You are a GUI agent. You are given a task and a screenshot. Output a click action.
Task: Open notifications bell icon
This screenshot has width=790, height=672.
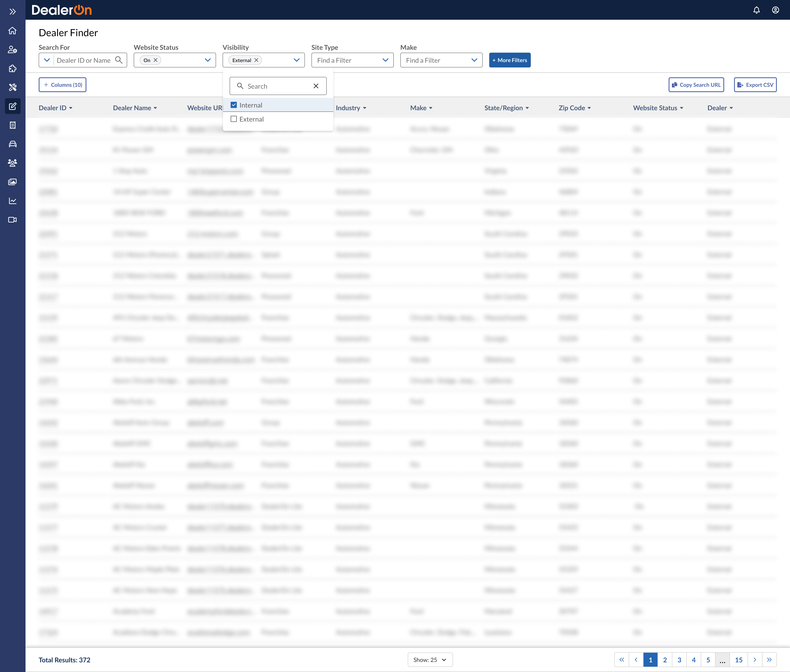coord(756,10)
